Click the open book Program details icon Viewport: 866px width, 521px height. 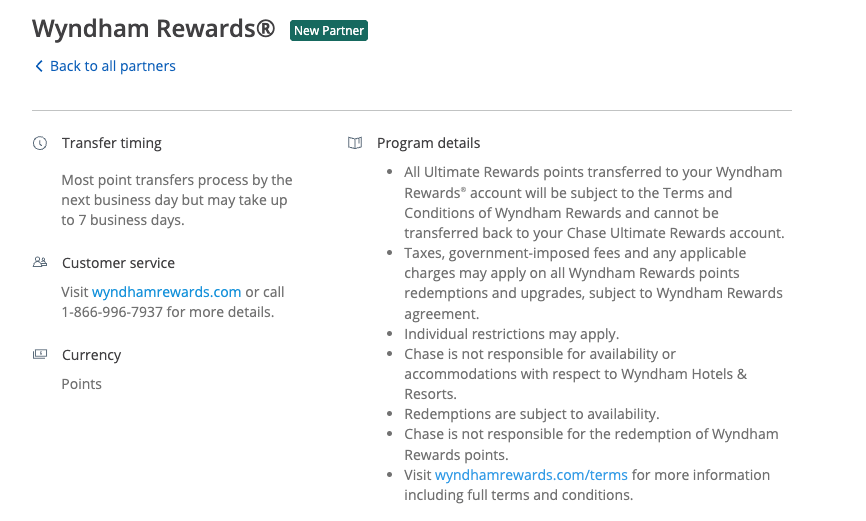pos(355,143)
